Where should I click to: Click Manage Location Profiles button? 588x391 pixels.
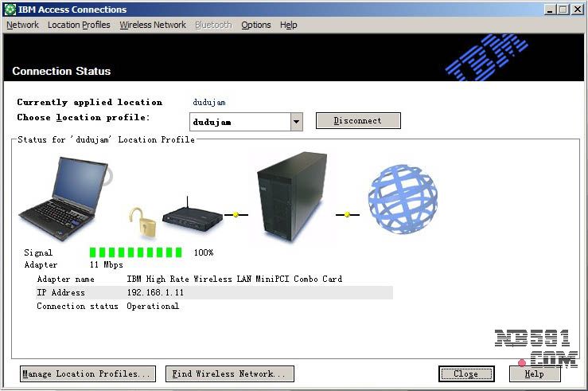pyautogui.click(x=88, y=373)
